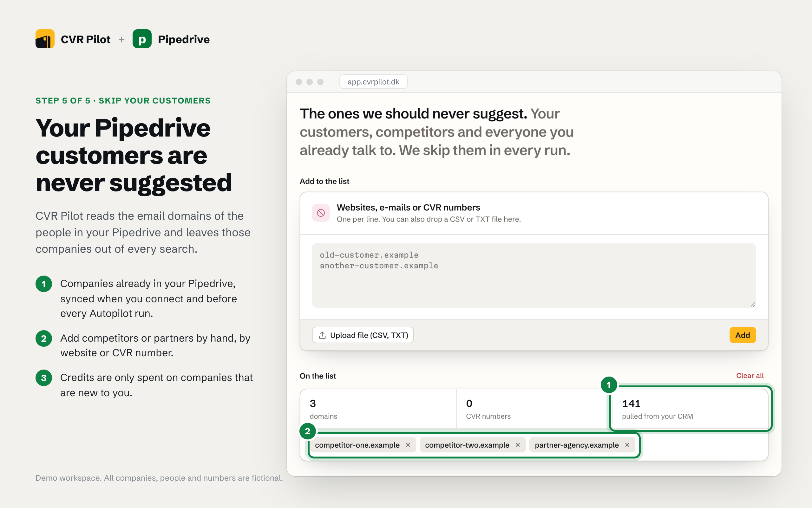Viewport: 812px width, 508px height.
Task: Click 'One per line' helper text
Action: click(x=429, y=219)
